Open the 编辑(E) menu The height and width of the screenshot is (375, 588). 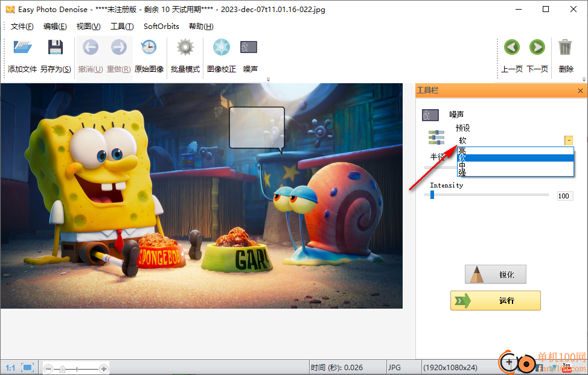55,26
